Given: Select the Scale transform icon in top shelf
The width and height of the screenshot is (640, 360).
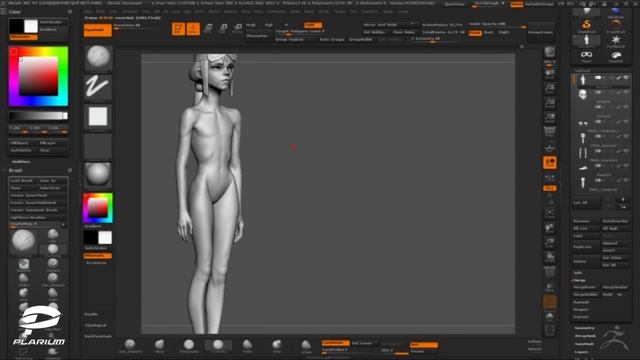Looking at the screenshot, I should (x=223, y=29).
